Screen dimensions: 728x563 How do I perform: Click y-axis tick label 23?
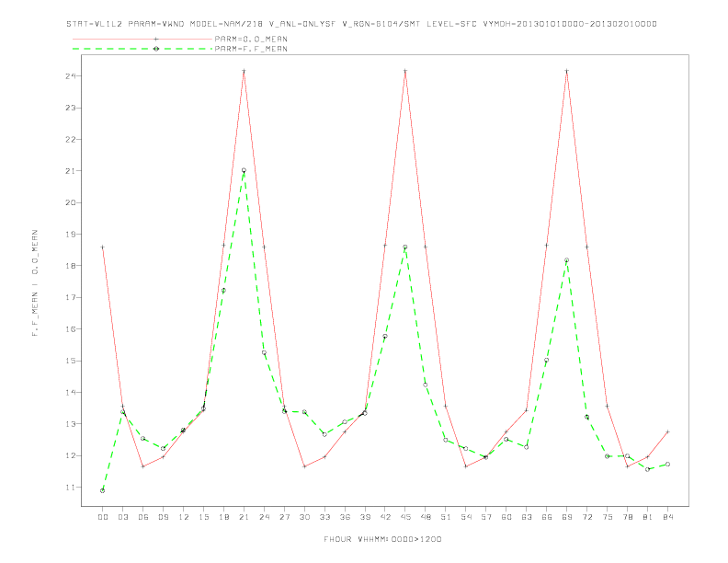click(70, 108)
